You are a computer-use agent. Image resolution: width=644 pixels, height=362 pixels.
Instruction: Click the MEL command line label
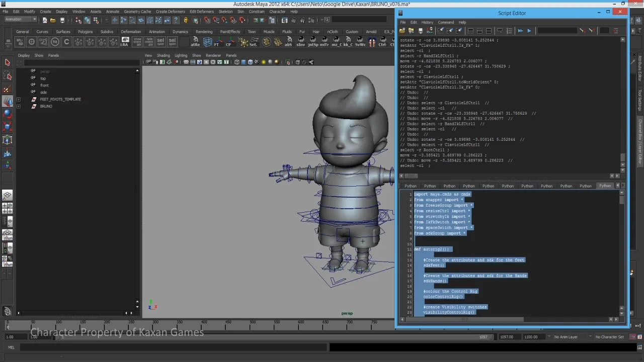click(11, 347)
